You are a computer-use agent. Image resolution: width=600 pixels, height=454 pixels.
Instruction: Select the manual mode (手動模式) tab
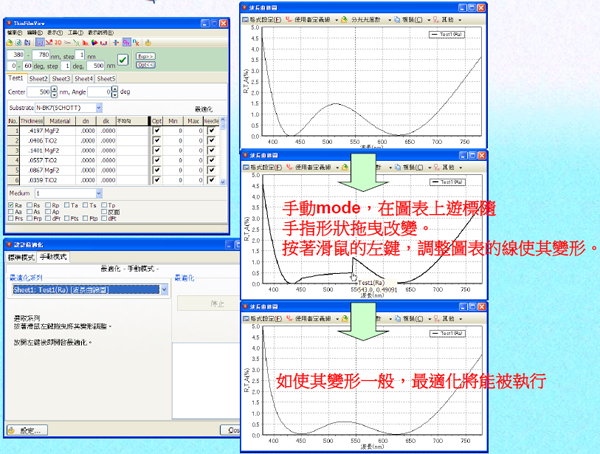click(x=53, y=257)
